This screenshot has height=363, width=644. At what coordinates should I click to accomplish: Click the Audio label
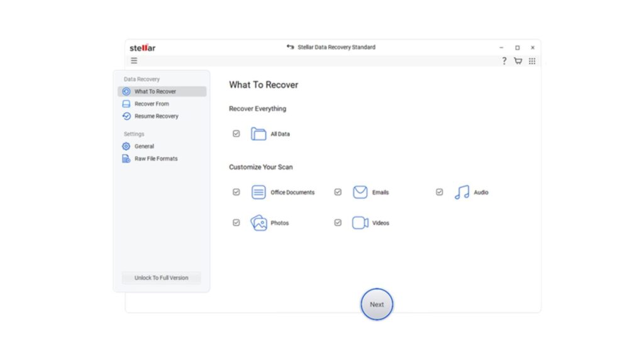(481, 192)
